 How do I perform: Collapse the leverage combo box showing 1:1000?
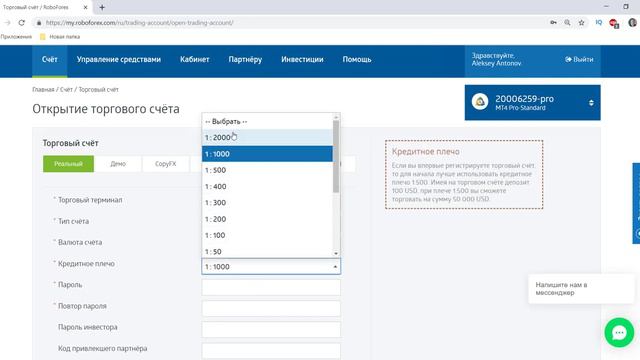(x=271, y=267)
